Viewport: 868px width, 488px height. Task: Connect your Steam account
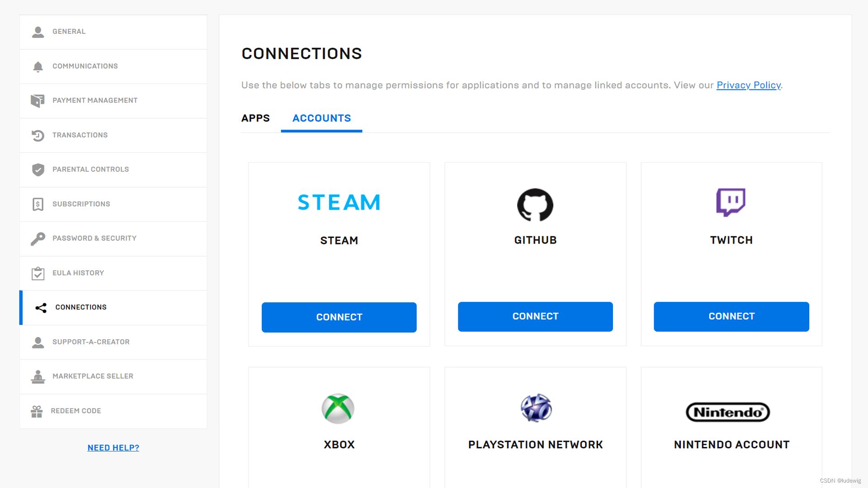[339, 317]
